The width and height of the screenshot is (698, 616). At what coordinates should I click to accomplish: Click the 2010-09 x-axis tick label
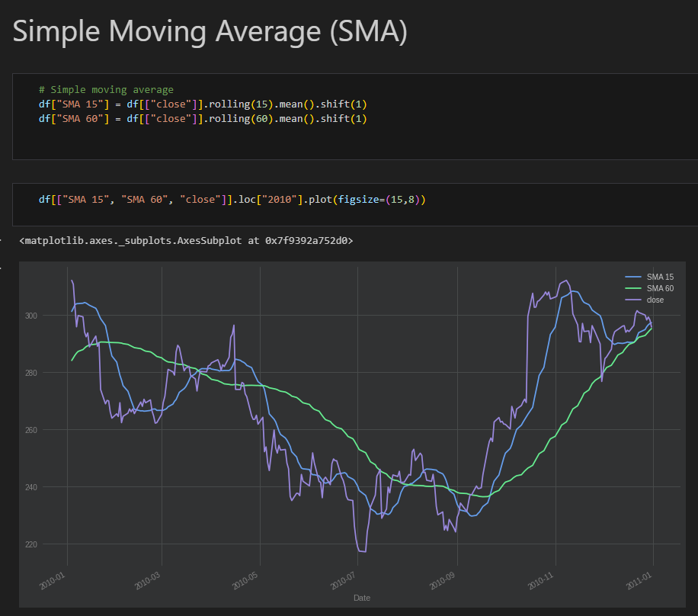[443, 581]
